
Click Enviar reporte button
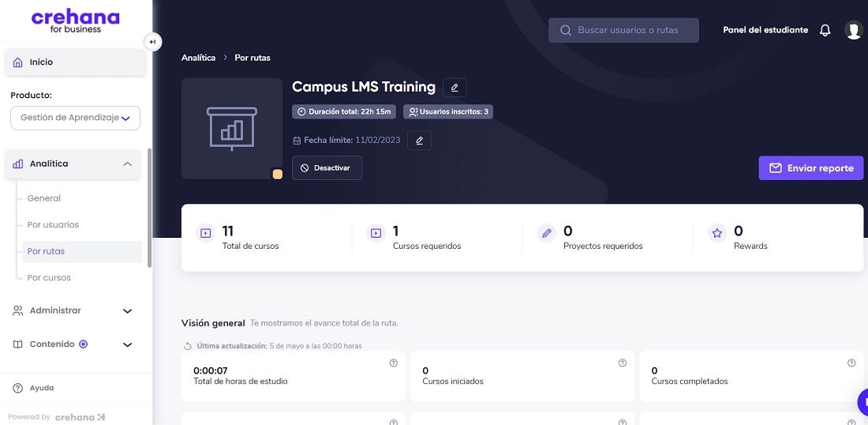[811, 168]
